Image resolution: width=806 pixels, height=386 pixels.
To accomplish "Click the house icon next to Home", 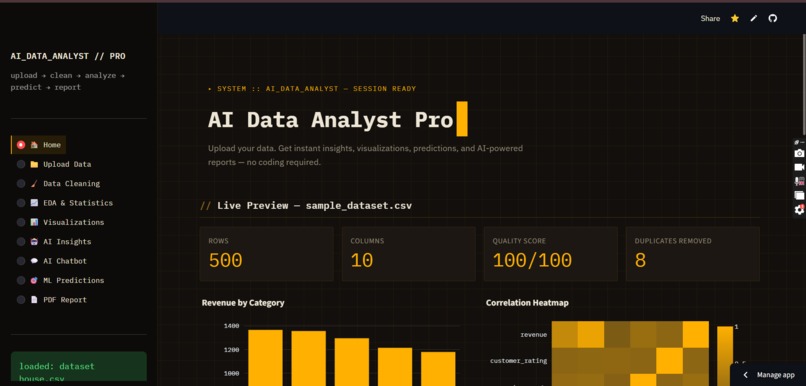I will 34,145.
